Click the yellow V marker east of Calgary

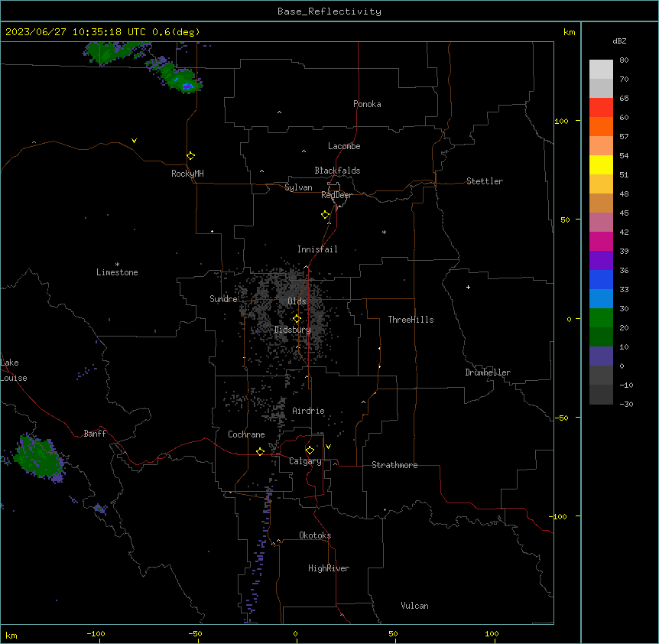[328, 447]
